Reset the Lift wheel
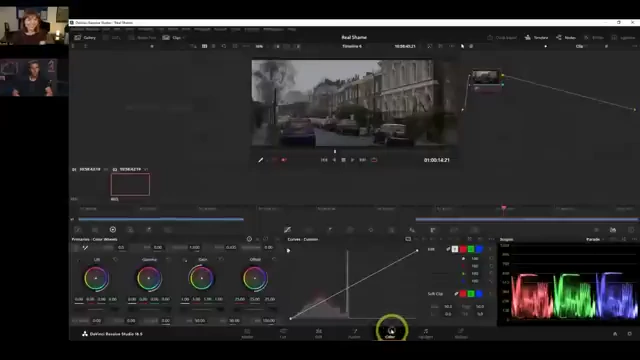 115,260
